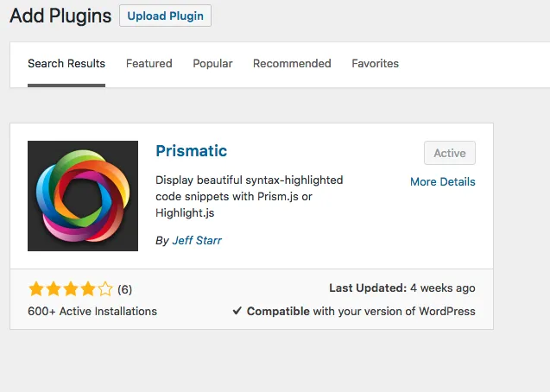Viewport: 550px width, 392px height.
Task: Select the Search Results tab
Action: (66, 64)
